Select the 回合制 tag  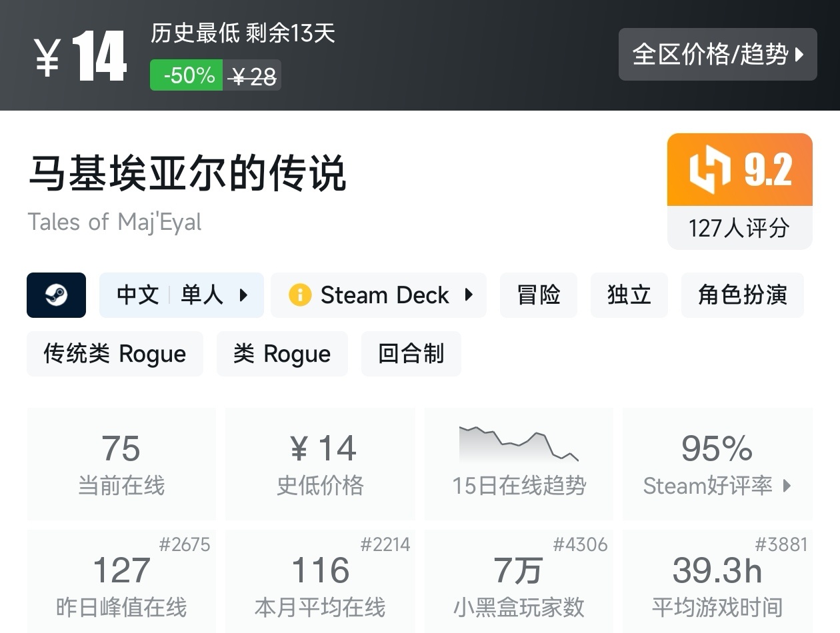pos(411,354)
